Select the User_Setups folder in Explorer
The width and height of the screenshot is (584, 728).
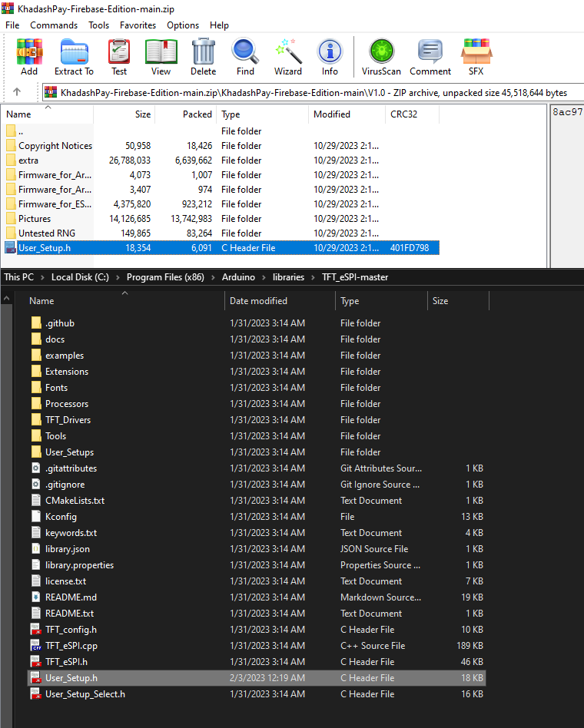coord(257,452)
